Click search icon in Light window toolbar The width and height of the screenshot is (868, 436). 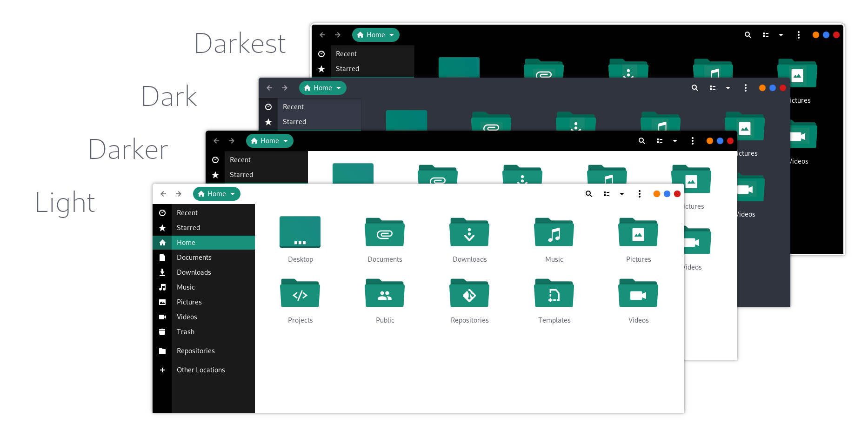tap(589, 194)
